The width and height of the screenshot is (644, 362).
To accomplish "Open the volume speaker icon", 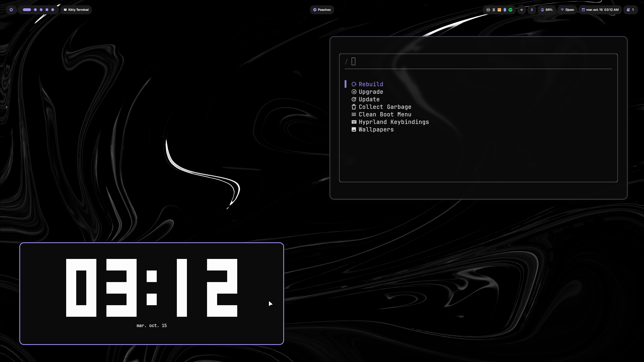I will coord(522,10).
